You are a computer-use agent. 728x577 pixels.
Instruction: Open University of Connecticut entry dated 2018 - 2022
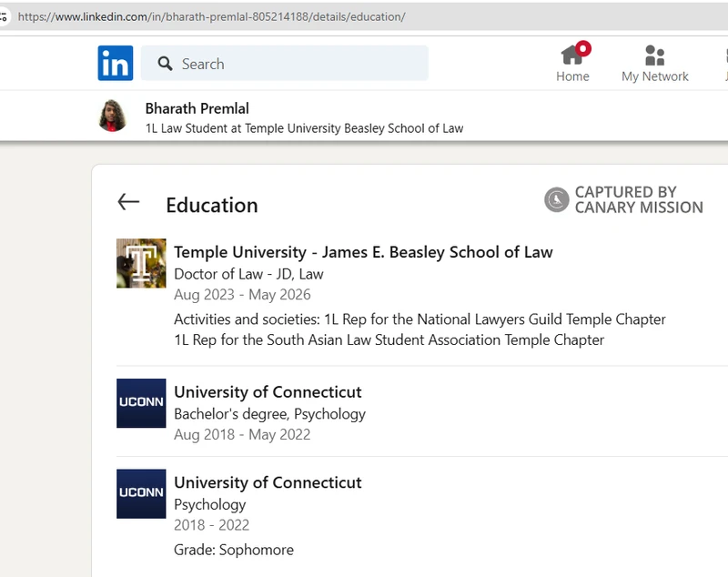click(268, 482)
